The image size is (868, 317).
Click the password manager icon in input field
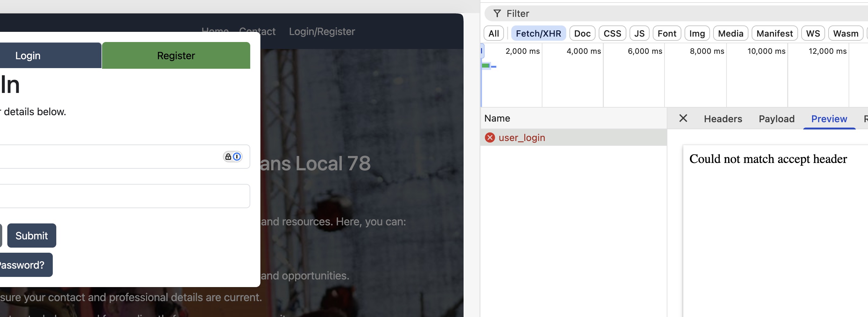[x=232, y=157]
